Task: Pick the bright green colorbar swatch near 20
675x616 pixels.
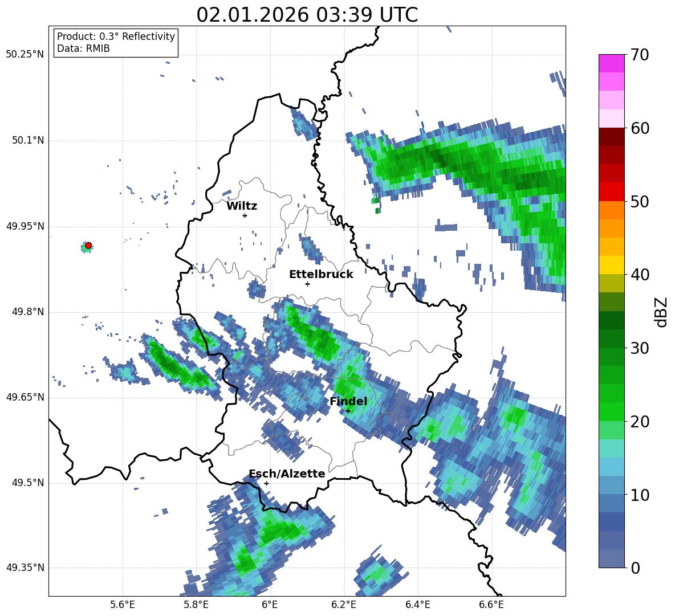Action: pyautogui.click(x=611, y=411)
